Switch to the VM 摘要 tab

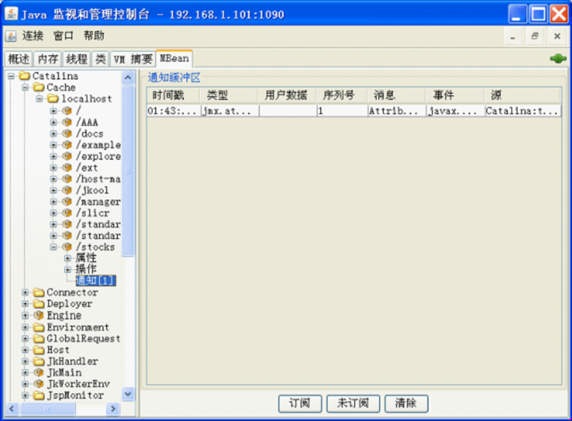[x=133, y=58]
